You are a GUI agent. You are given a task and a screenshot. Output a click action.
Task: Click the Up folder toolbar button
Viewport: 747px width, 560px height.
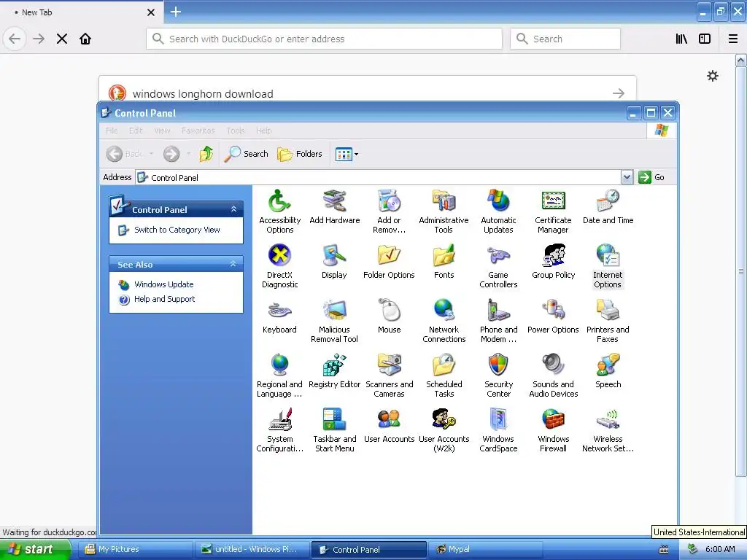[x=206, y=154]
